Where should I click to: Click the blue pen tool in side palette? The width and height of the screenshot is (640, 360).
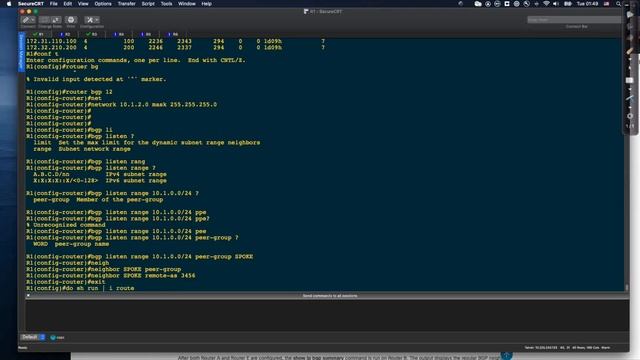(x=629, y=98)
